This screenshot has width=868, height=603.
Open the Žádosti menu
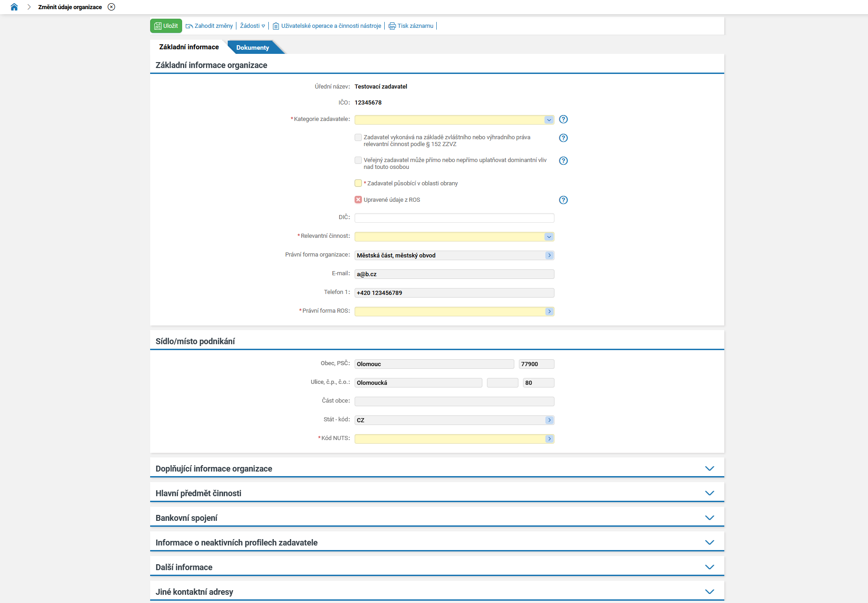pos(252,26)
